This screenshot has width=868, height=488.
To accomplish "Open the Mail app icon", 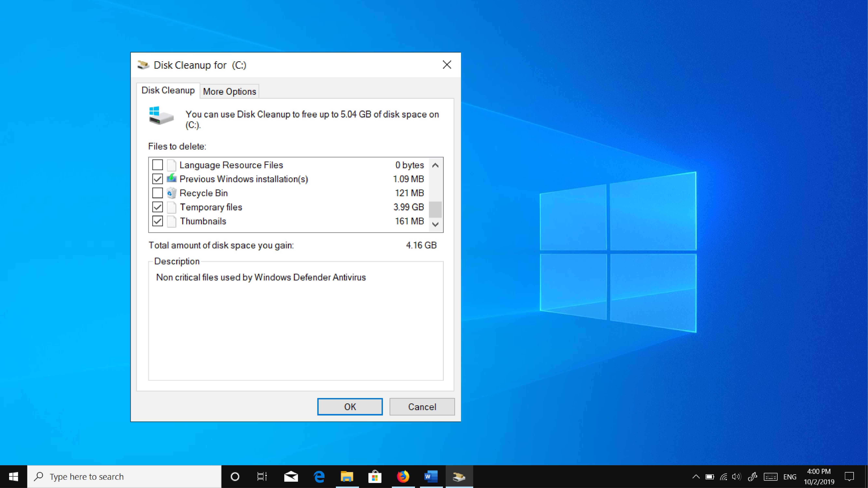I will coord(291,477).
